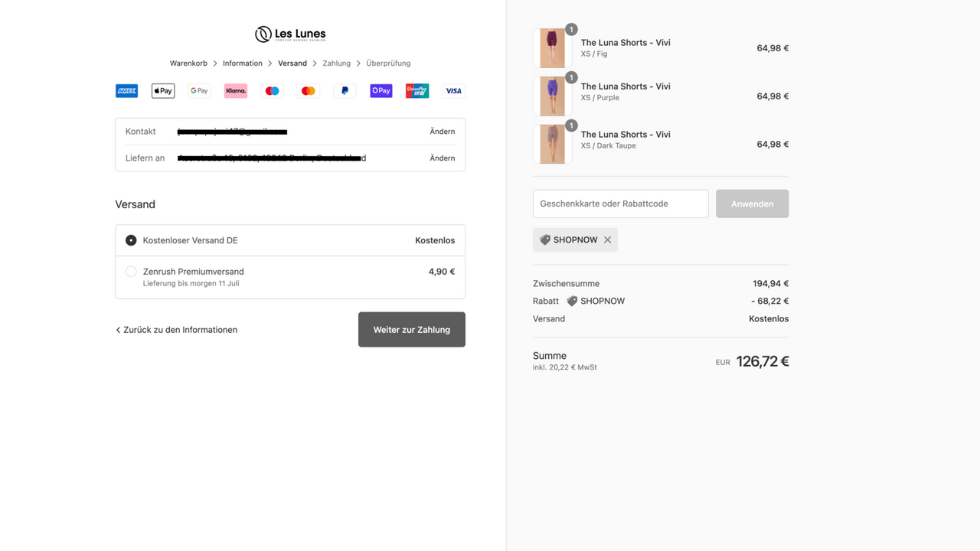Image resolution: width=980 pixels, height=551 pixels.
Task: Open the Dark Taupe shorts thumbnail
Action: pos(552,145)
